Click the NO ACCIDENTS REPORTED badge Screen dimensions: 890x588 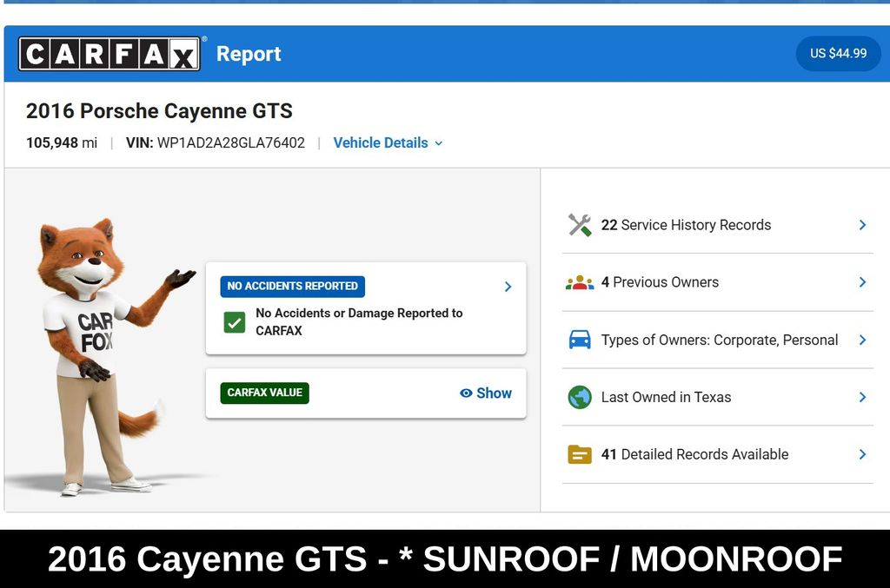click(292, 287)
